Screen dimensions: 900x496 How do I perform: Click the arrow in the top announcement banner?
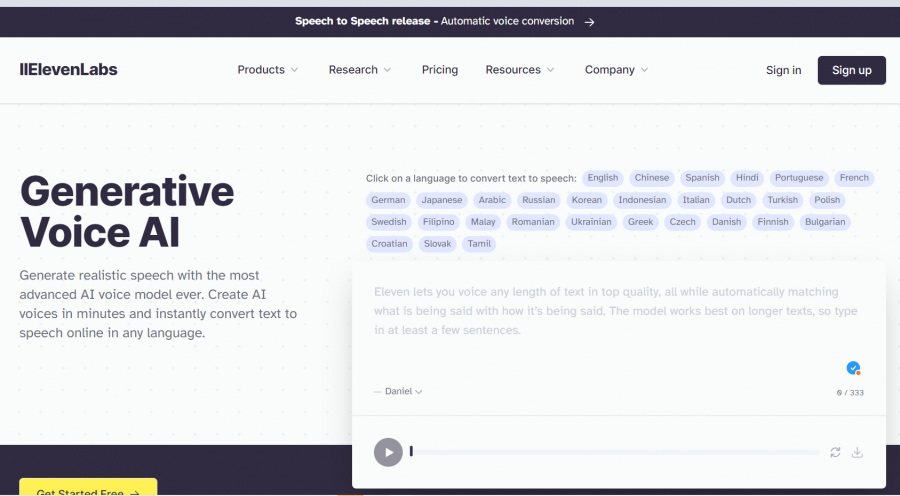pos(589,22)
